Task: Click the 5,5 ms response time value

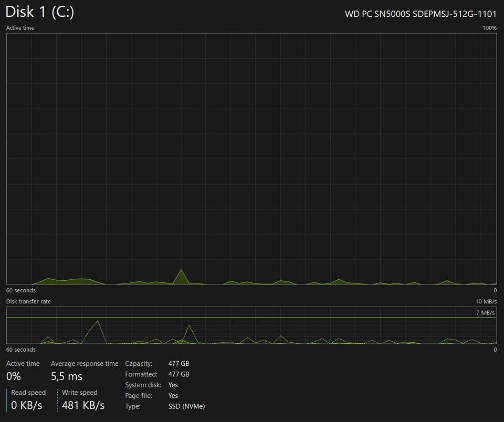Action: click(x=67, y=376)
